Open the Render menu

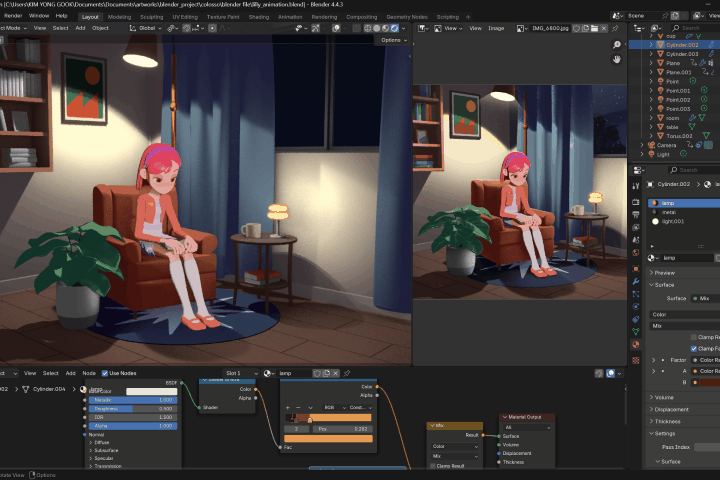click(13, 16)
